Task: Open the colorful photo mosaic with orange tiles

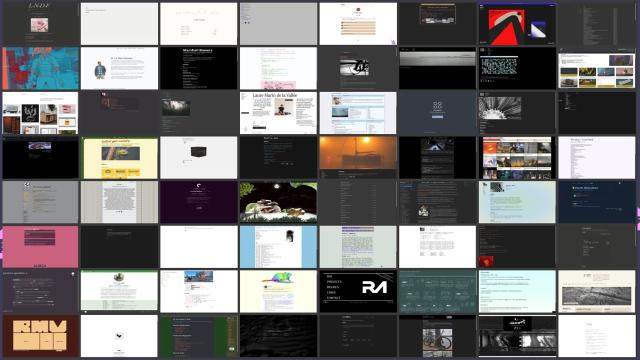Action: tap(517, 158)
